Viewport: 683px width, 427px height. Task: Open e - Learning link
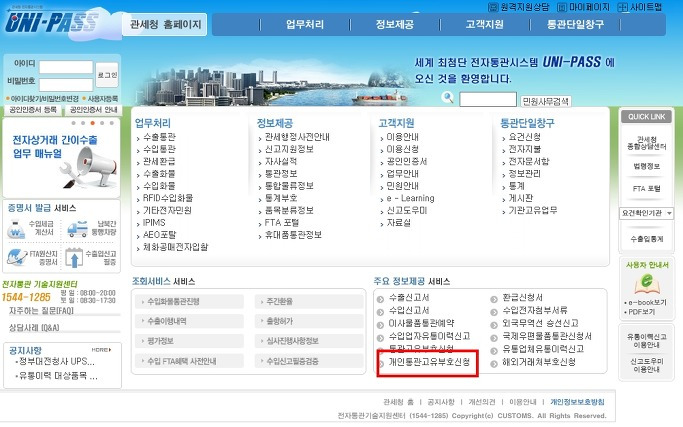[410, 198]
